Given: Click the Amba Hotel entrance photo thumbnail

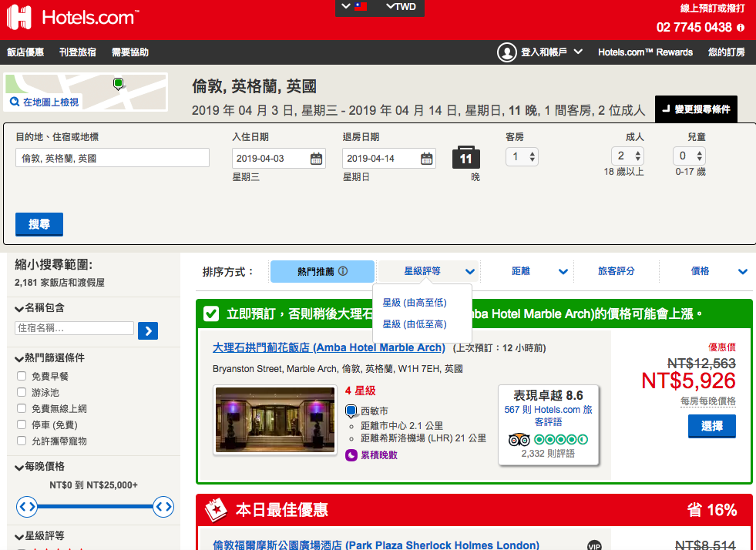Looking at the screenshot, I should click(x=275, y=419).
